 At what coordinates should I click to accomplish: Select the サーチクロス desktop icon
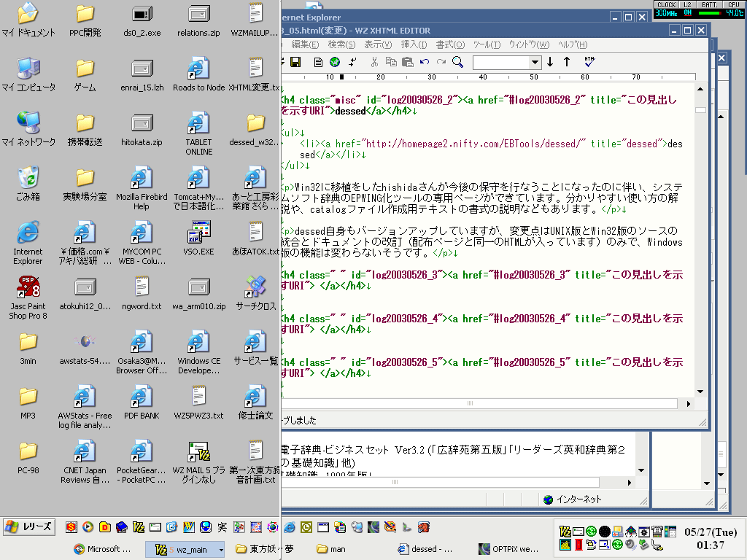pos(256,293)
